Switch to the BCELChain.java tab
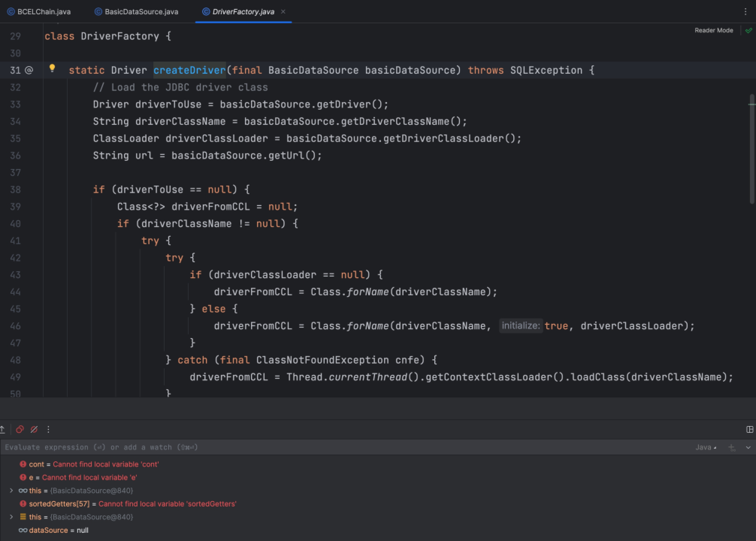This screenshot has width=756, height=541. 39,12
